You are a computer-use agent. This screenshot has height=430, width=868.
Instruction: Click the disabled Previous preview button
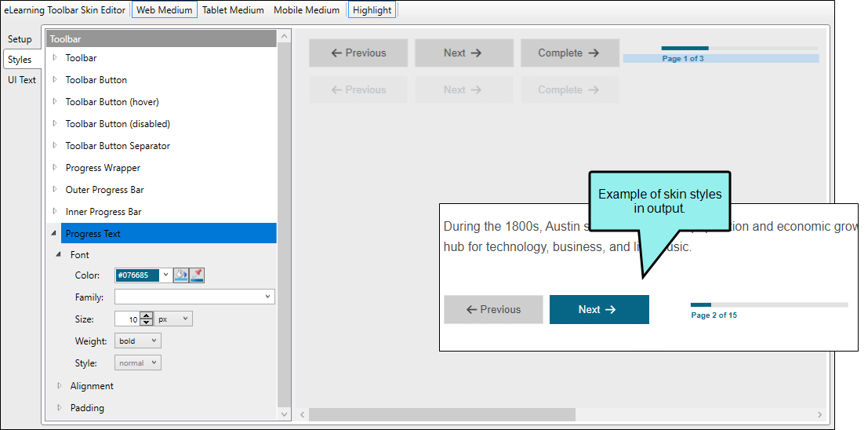pos(358,89)
